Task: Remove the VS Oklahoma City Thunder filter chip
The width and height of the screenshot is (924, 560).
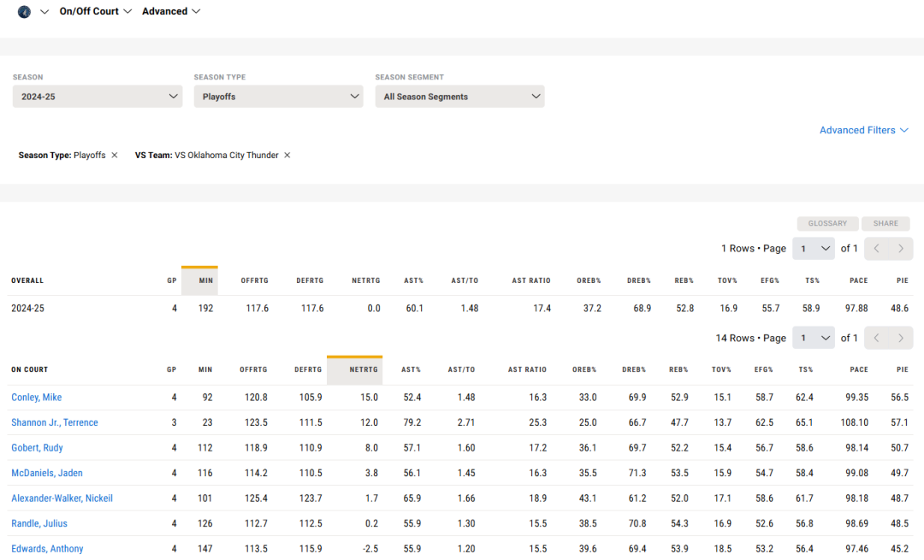Action: click(287, 156)
